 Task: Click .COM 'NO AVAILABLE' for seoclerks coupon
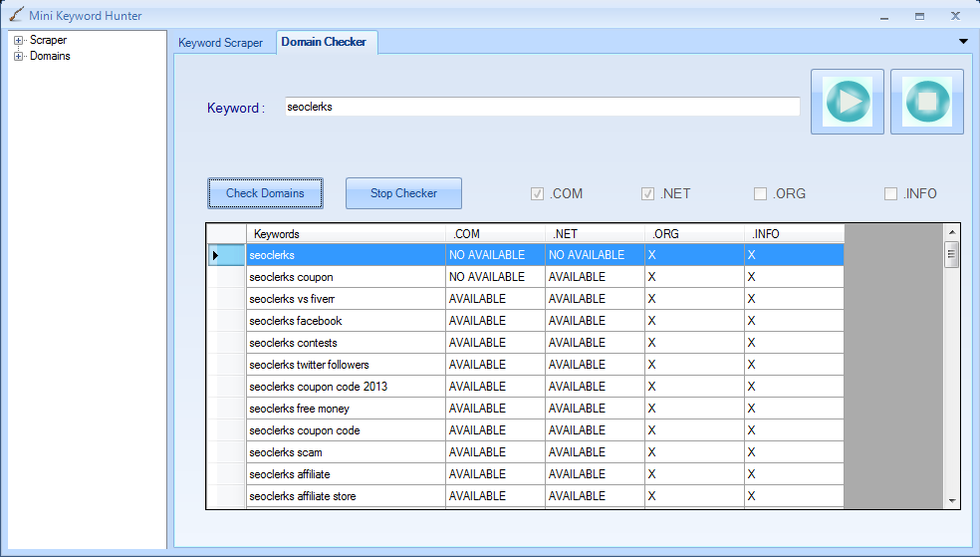pyautogui.click(x=495, y=277)
